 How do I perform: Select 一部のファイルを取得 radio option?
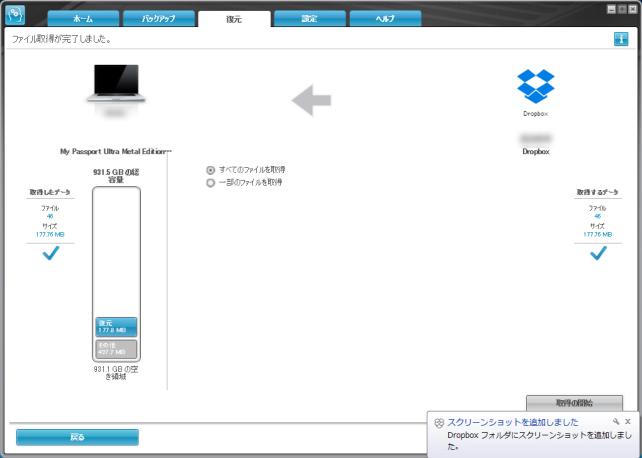[x=210, y=183]
